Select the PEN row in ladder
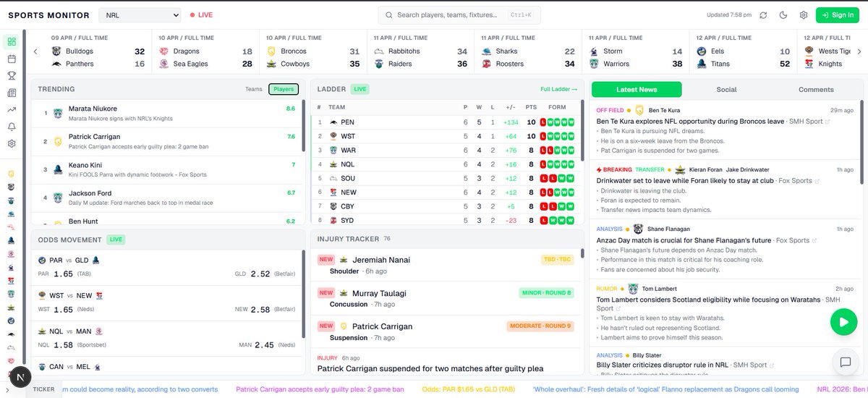 point(447,122)
